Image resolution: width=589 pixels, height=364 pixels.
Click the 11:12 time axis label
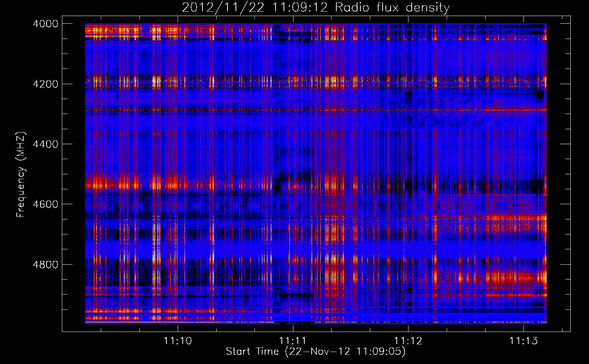(x=408, y=341)
